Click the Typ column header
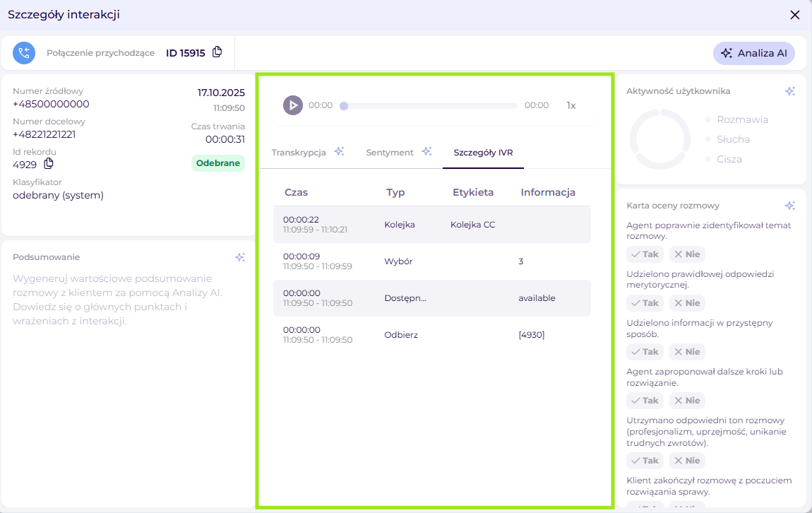Viewport: 812px width, 513px height. click(x=395, y=192)
